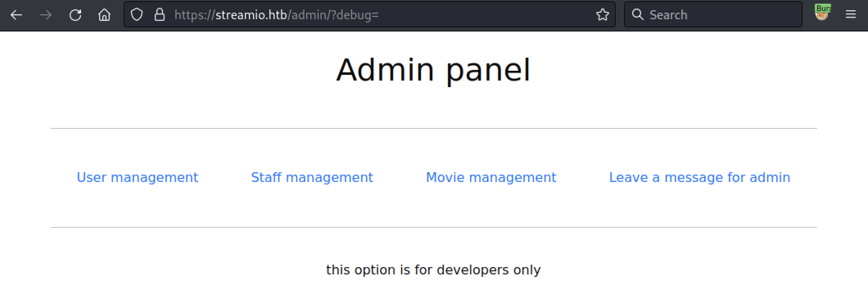View site security via the padlock icon

click(x=160, y=15)
